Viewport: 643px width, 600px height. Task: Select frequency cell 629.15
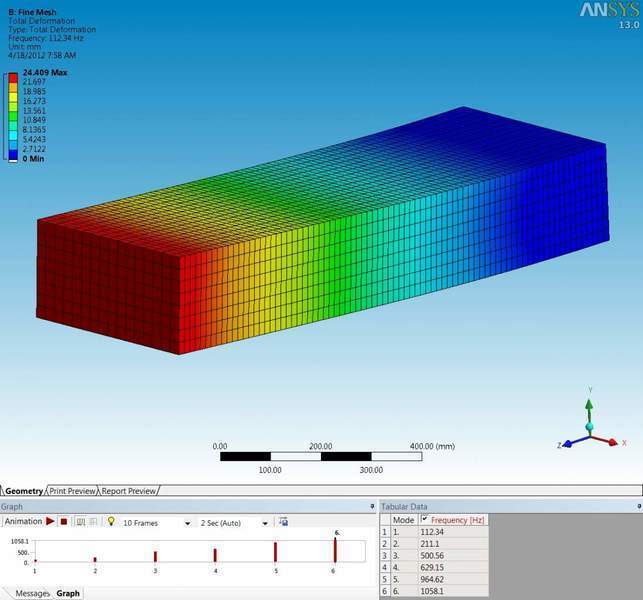click(x=453, y=568)
